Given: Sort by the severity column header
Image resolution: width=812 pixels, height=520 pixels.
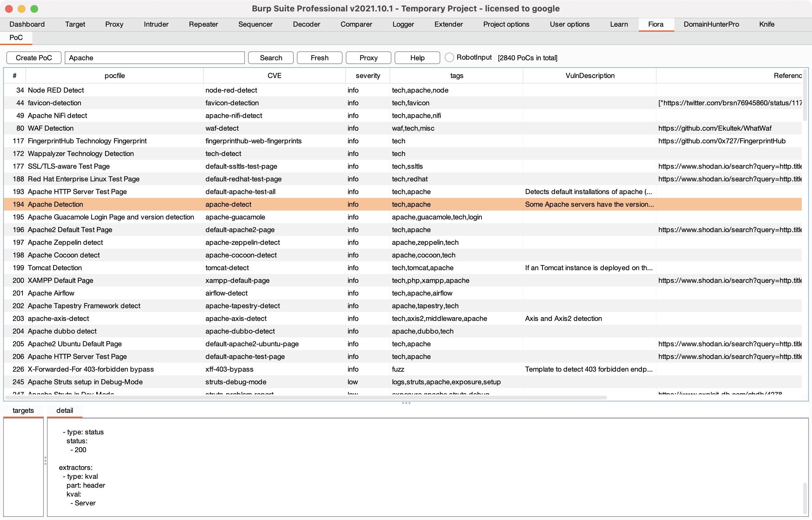Looking at the screenshot, I should pyautogui.click(x=368, y=76).
